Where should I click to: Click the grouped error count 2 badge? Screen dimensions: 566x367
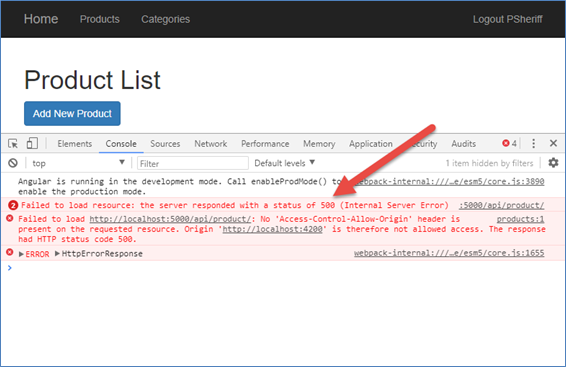tap(13, 205)
